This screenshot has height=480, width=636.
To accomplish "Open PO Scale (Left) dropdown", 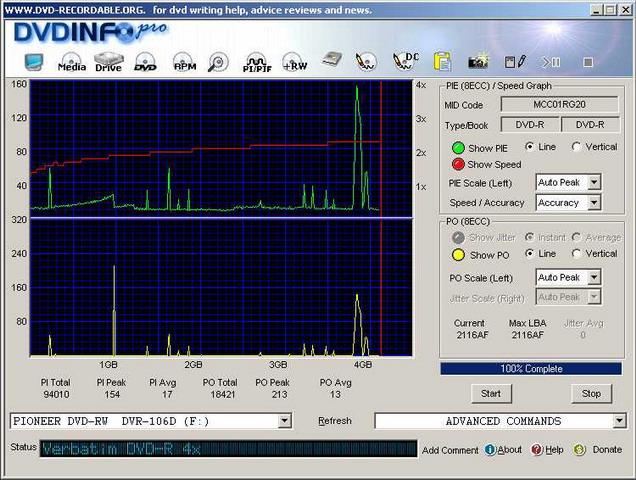I will click(568, 278).
